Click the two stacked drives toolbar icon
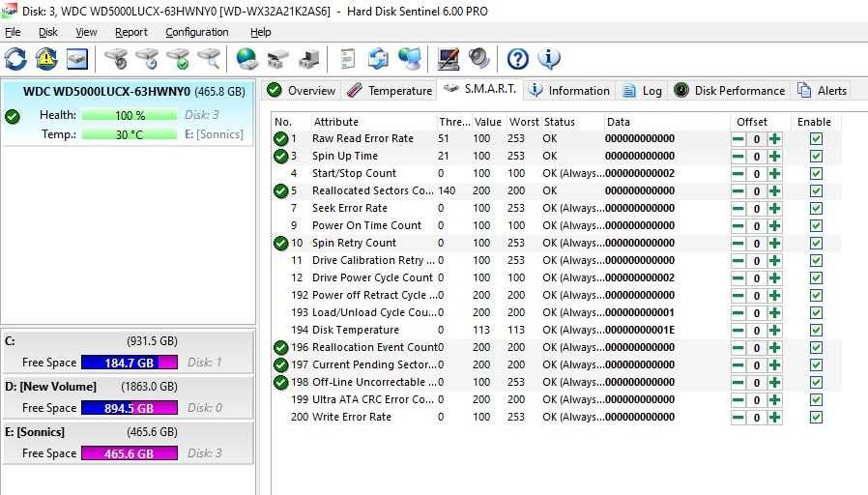The width and height of the screenshot is (868, 495). click(x=277, y=59)
